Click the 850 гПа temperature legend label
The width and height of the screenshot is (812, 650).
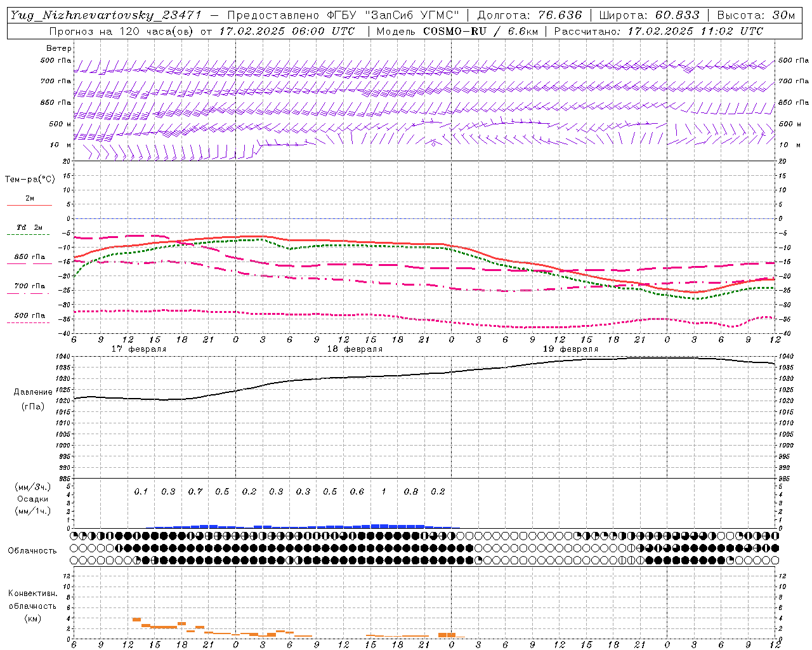(x=30, y=256)
